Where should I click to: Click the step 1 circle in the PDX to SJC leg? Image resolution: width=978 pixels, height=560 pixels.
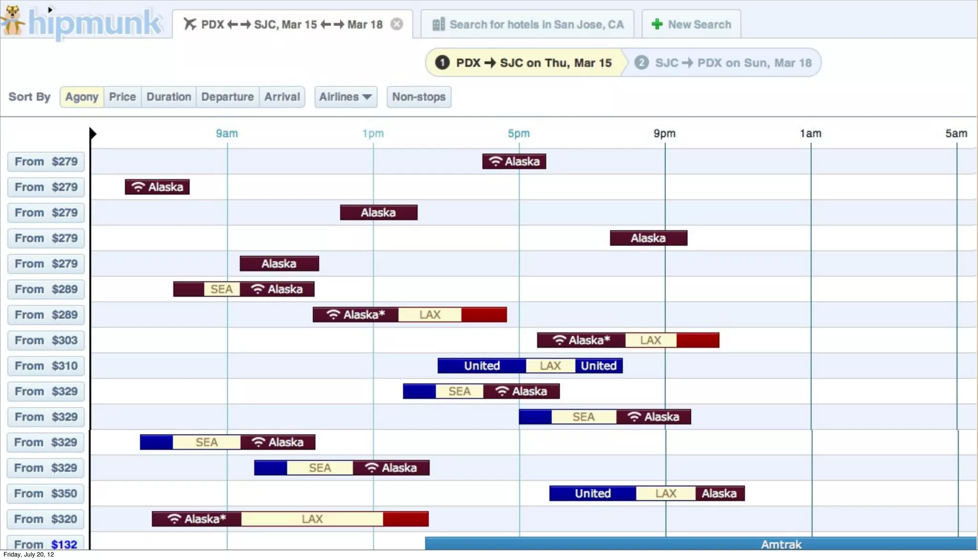(442, 63)
